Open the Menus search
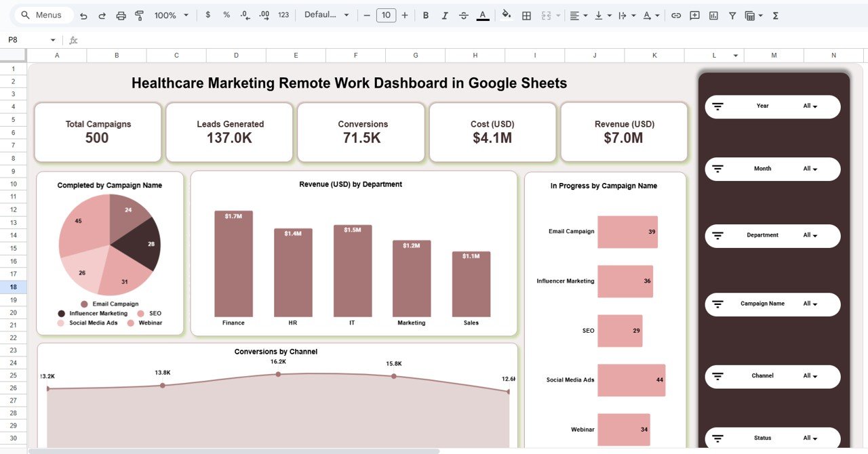 (43, 14)
